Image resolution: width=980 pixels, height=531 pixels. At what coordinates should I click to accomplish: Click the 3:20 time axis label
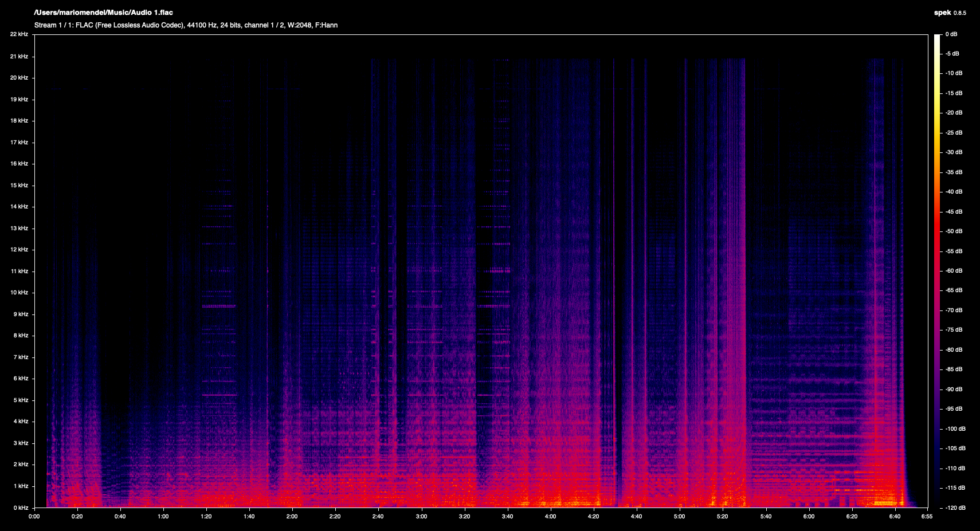coord(465,517)
